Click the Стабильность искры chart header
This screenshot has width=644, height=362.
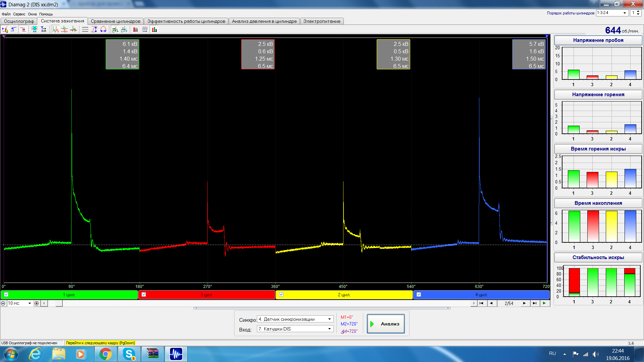[598, 257]
